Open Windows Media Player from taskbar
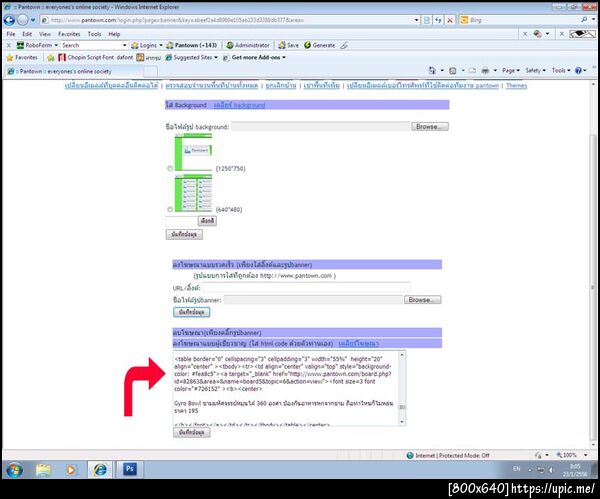Screen dimensions: 600x499 click(70, 470)
